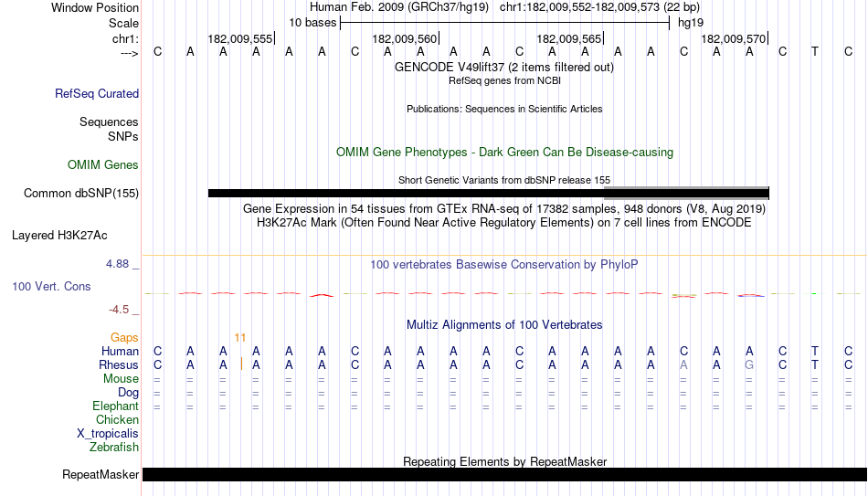Click the orange Gaps label
868x496 pixels.
coord(124,338)
